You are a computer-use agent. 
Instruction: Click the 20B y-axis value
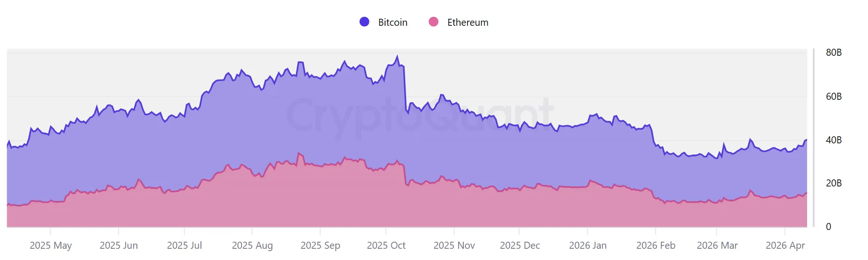tap(834, 183)
